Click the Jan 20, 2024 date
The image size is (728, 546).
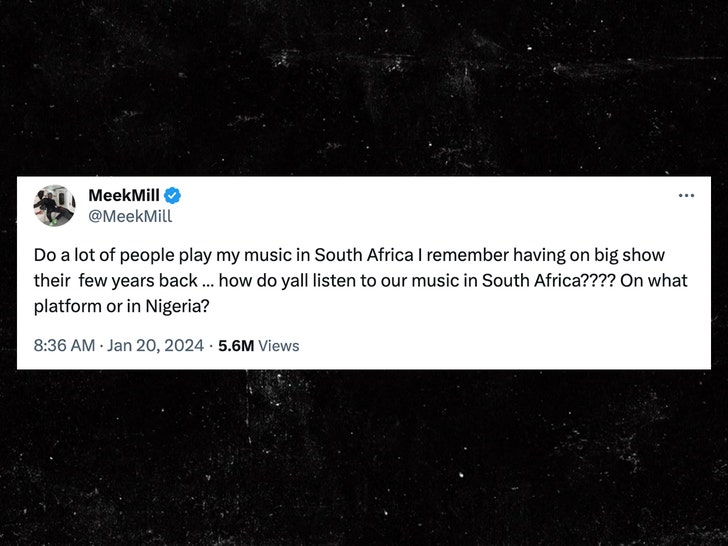tap(155, 345)
